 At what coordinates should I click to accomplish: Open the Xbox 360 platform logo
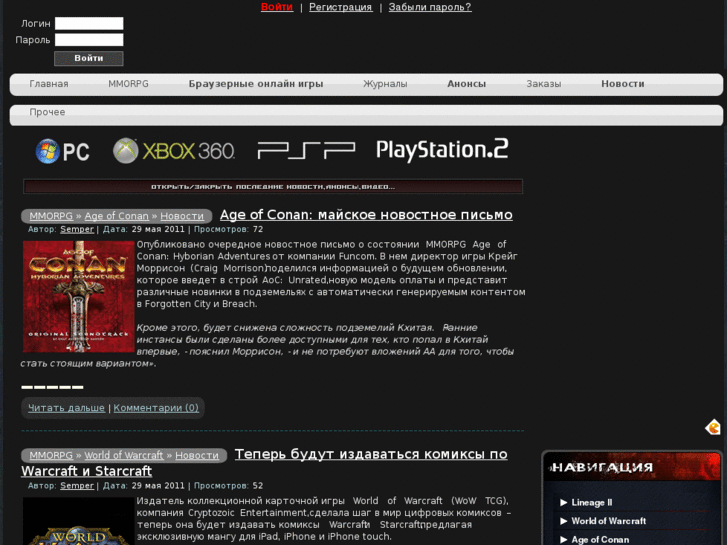click(174, 151)
